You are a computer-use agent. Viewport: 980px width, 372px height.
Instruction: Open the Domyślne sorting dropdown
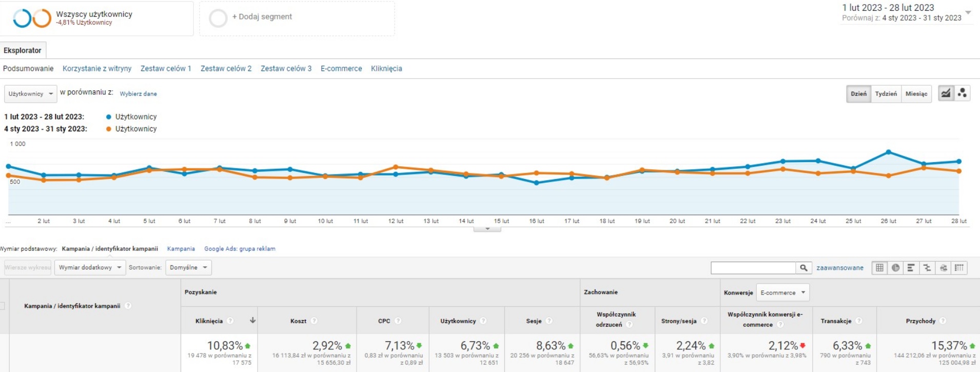click(x=188, y=267)
